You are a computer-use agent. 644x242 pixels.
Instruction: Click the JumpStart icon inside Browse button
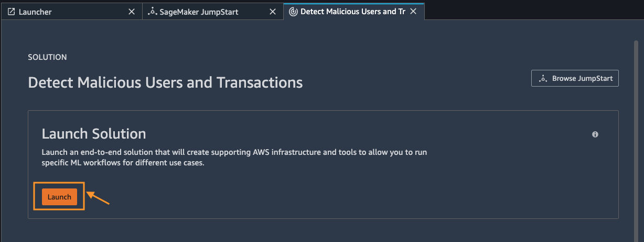[543, 79]
